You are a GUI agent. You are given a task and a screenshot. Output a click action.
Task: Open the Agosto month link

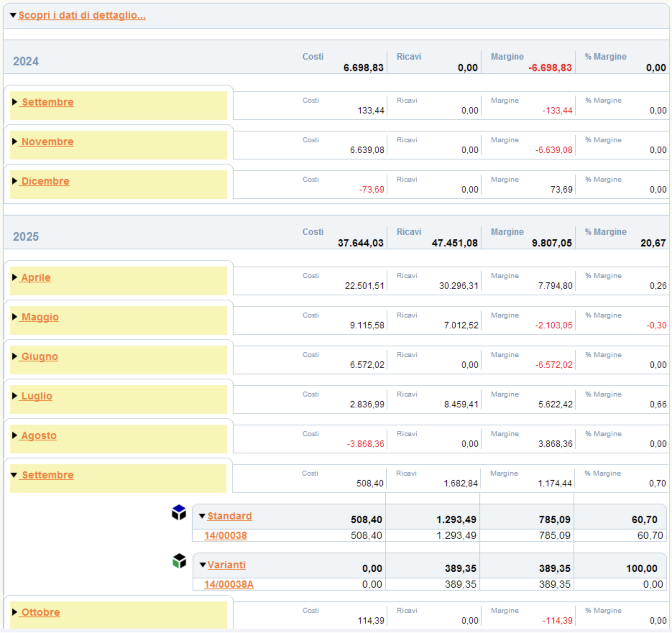39,435
